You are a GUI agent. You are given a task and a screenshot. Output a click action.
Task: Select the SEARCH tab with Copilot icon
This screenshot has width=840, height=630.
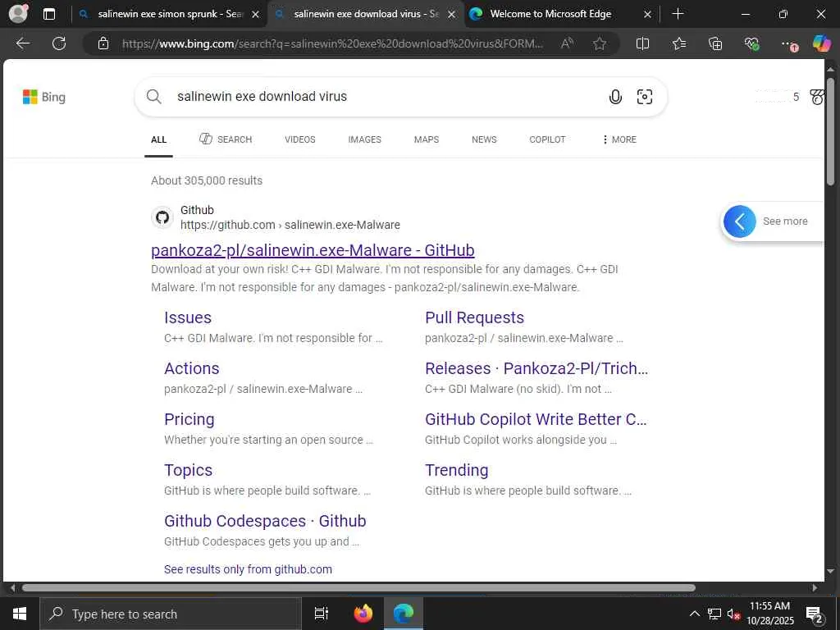coord(226,139)
